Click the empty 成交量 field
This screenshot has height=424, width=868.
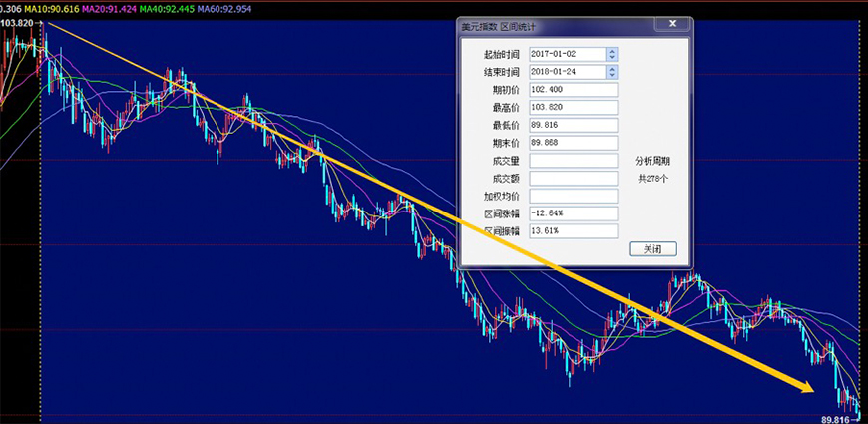click(573, 161)
